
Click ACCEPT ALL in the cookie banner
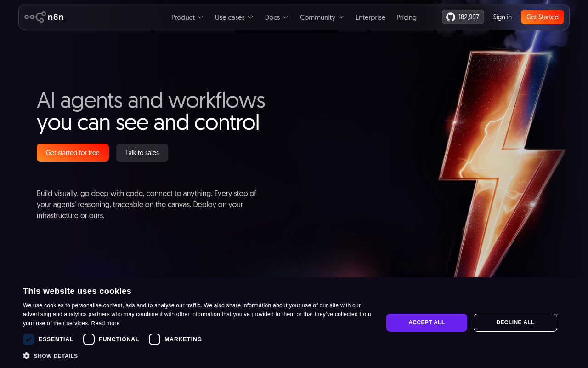point(426,322)
